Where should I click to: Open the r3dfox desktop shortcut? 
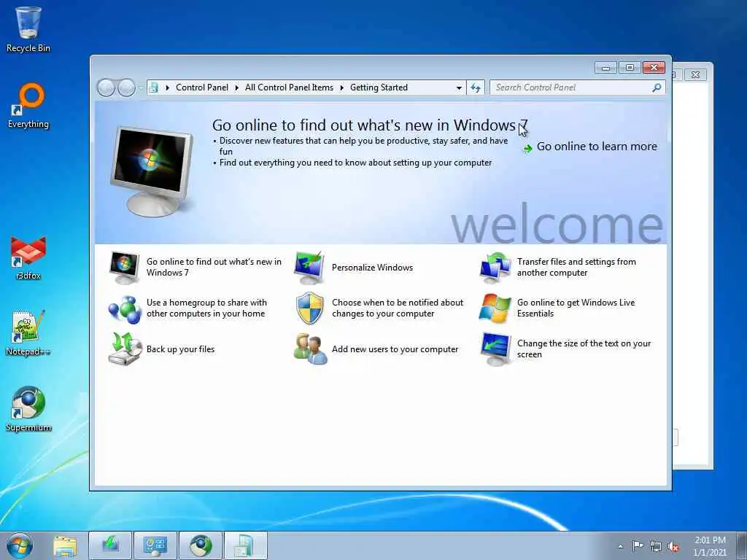click(x=28, y=257)
